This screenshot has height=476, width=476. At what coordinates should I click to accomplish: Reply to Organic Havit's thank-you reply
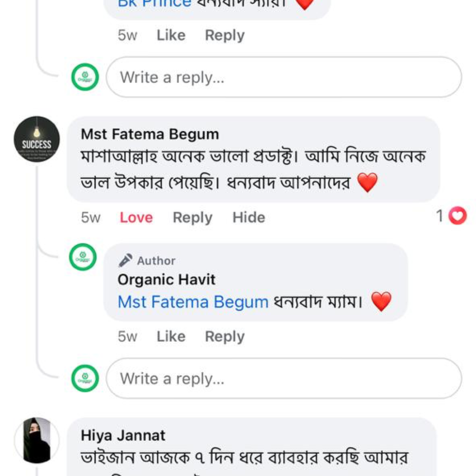point(225,337)
